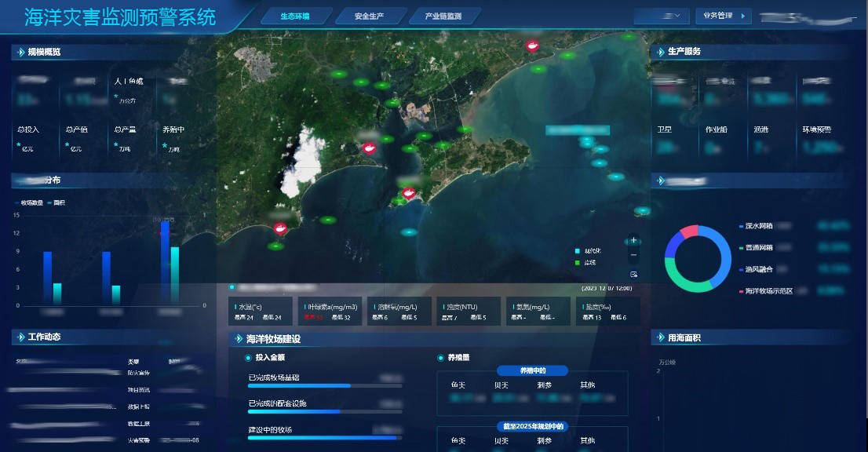
Task: Click the 规模概览 panel header arrow icon
Action: coord(18,53)
